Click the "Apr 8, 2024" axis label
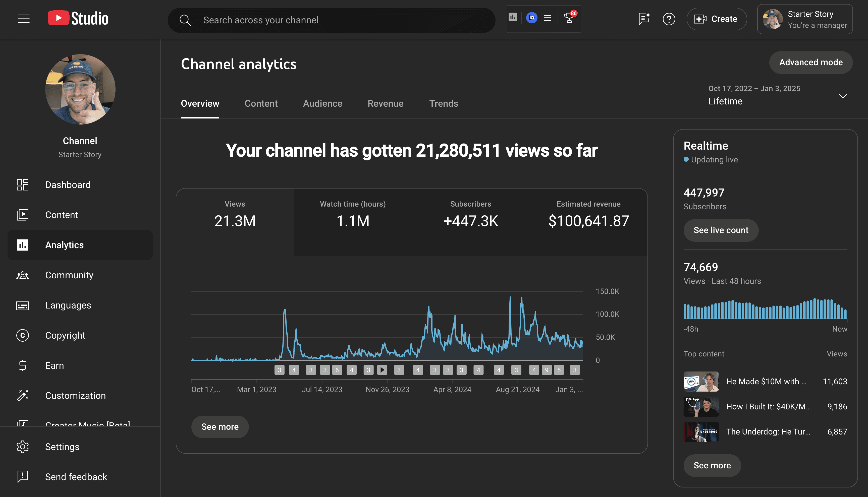The image size is (868, 497). pos(452,390)
